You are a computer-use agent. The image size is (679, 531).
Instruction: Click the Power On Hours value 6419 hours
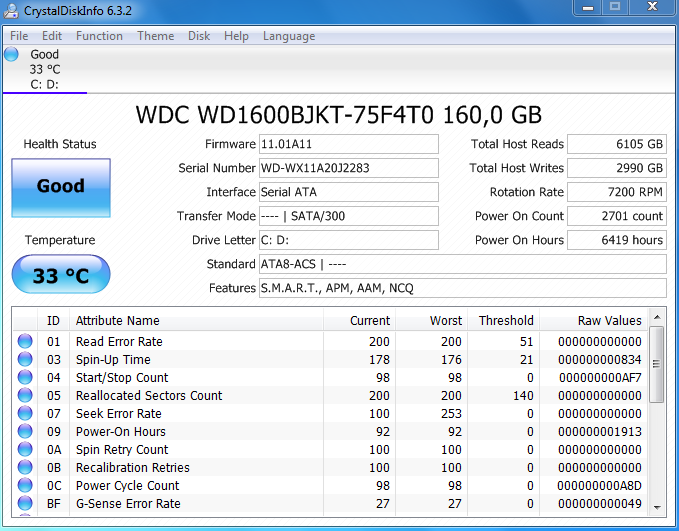[617, 240]
